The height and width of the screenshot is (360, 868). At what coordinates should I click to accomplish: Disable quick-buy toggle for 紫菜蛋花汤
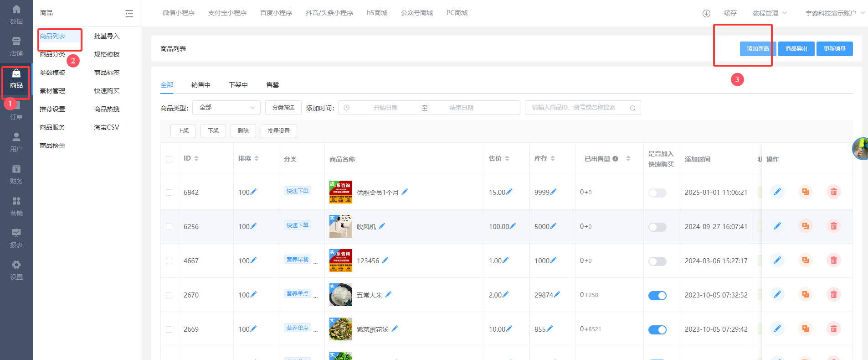[x=657, y=330]
